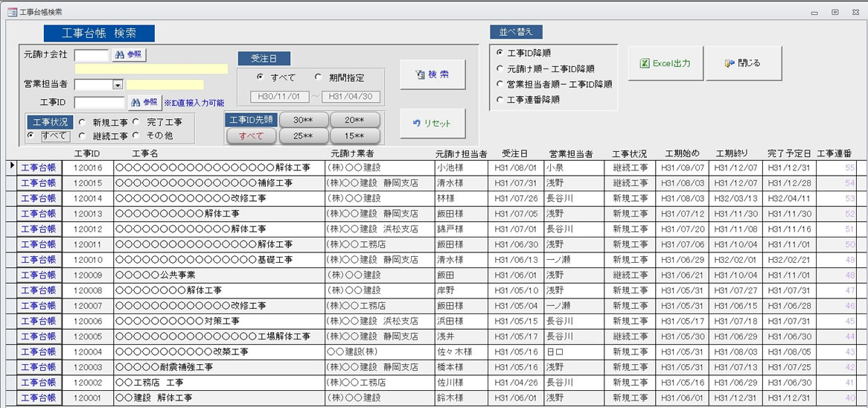868x408 pixels.
Task: Filter by 30** 工事ID prefix
Action: coord(303,121)
